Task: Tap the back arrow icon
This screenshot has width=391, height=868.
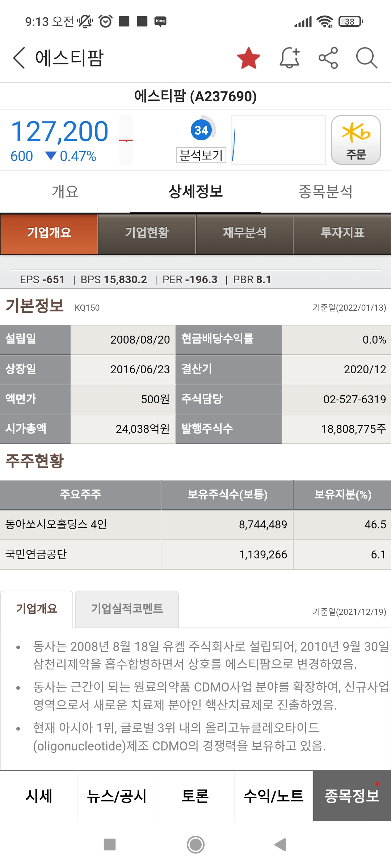Action: pos(19,58)
